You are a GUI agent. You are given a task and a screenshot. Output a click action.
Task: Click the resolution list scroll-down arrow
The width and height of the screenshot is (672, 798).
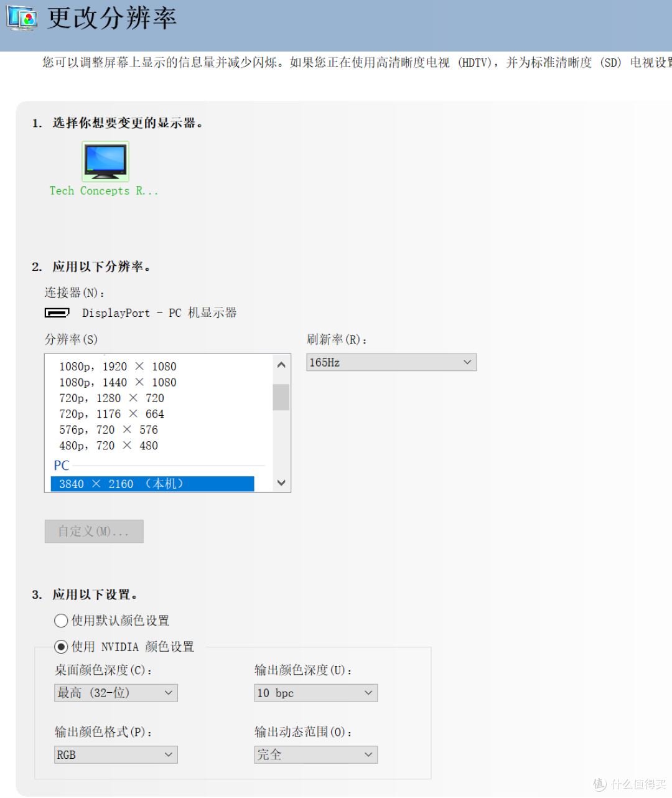click(281, 482)
